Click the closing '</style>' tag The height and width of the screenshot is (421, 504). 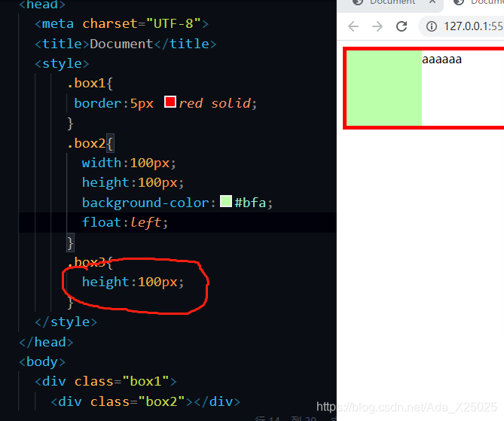(66, 322)
